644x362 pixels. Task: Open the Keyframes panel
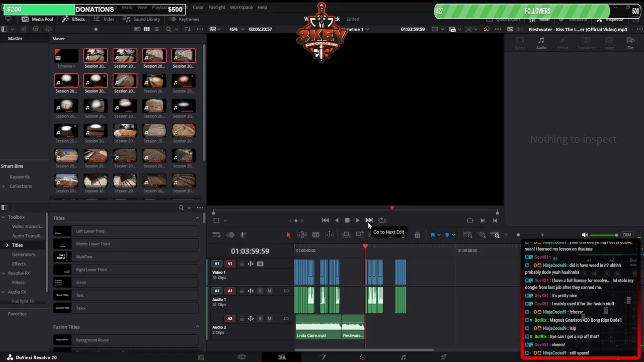click(185, 19)
